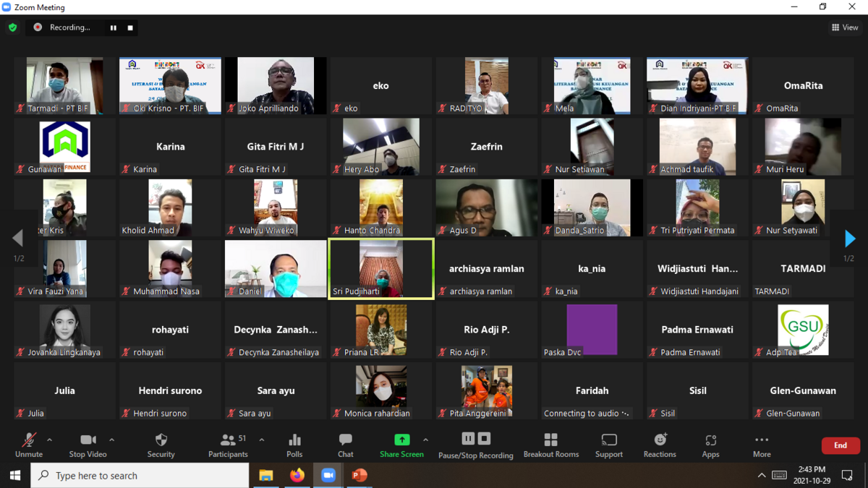
Task: Click the red End button
Action: (x=840, y=445)
